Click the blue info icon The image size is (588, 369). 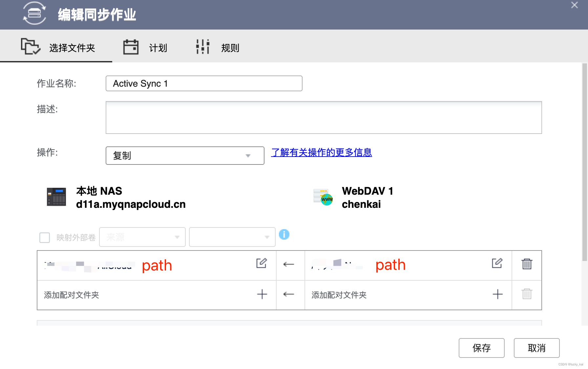click(284, 234)
